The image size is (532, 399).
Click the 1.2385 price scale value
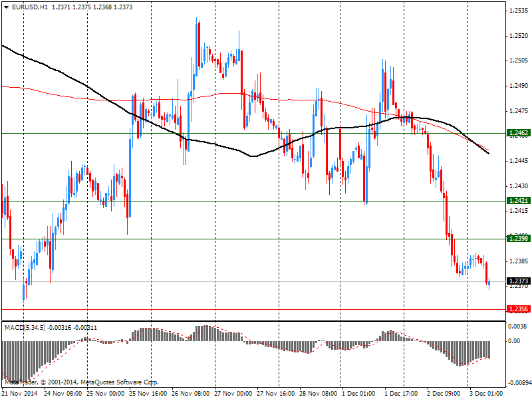click(x=519, y=261)
